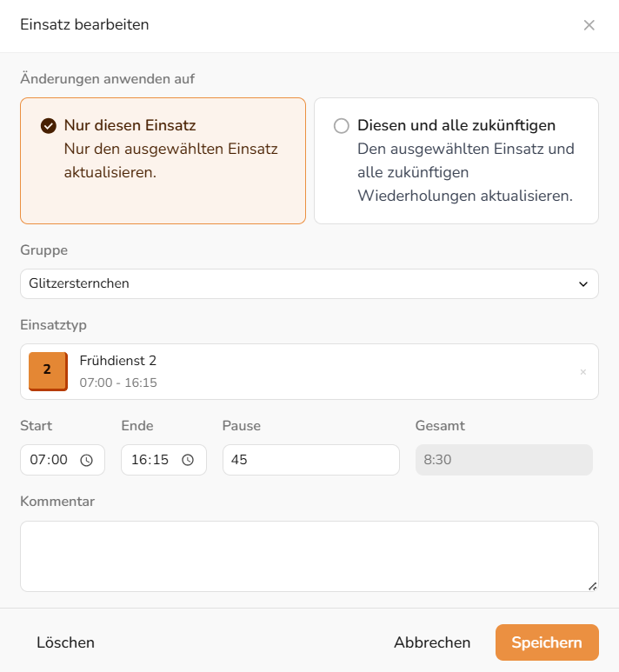Click the disabled Gesamt field 8:30
Viewport: 619px width, 672px height.
click(503, 460)
